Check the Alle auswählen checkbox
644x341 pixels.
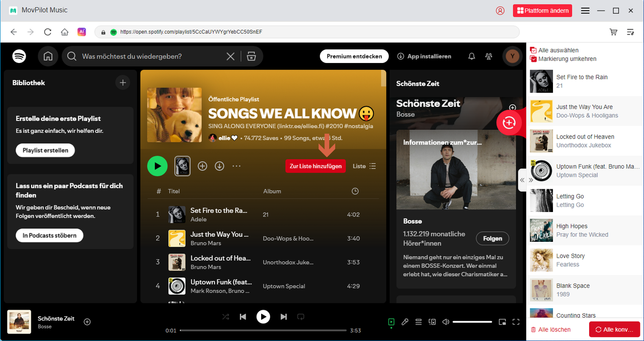point(533,50)
